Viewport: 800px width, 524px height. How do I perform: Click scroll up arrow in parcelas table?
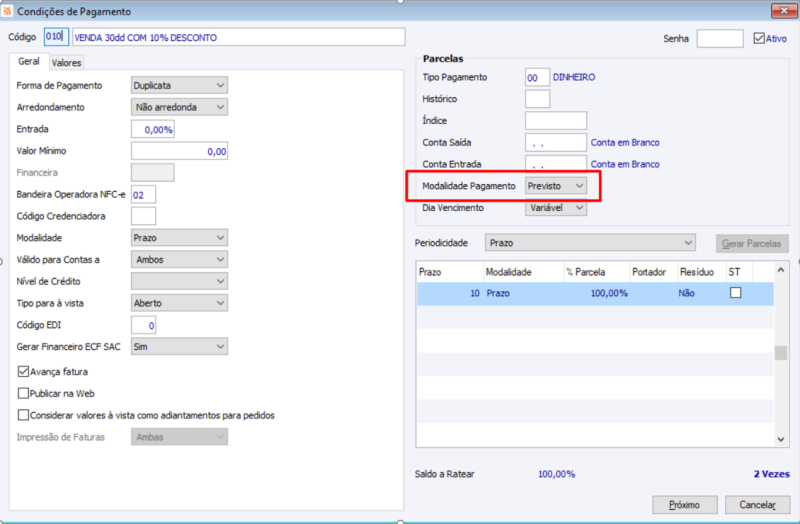pos(781,270)
